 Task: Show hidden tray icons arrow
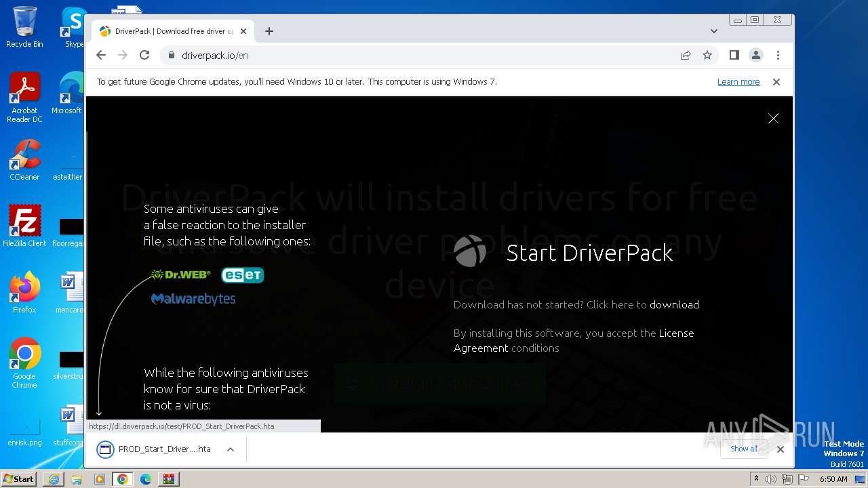(x=757, y=479)
